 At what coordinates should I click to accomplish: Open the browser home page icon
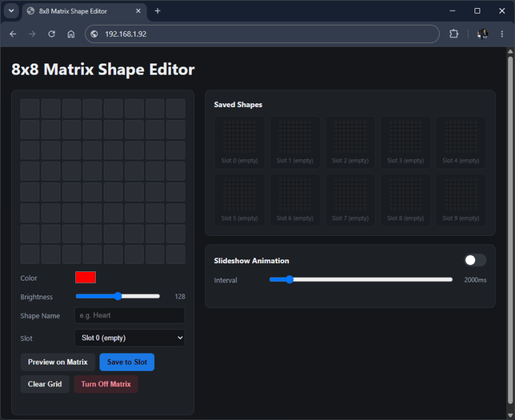point(71,34)
